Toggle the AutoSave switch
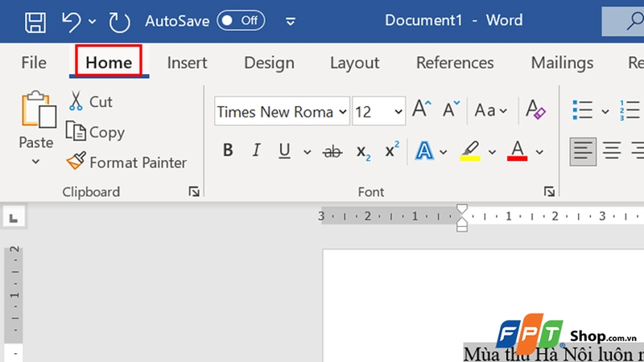This screenshot has width=644, height=362. [242, 20]
